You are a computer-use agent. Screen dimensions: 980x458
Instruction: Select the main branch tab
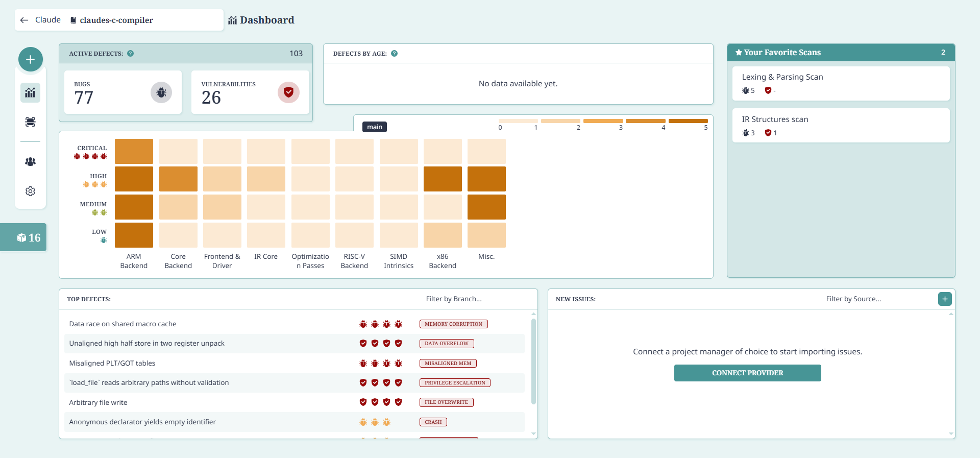tap(375, 127)
